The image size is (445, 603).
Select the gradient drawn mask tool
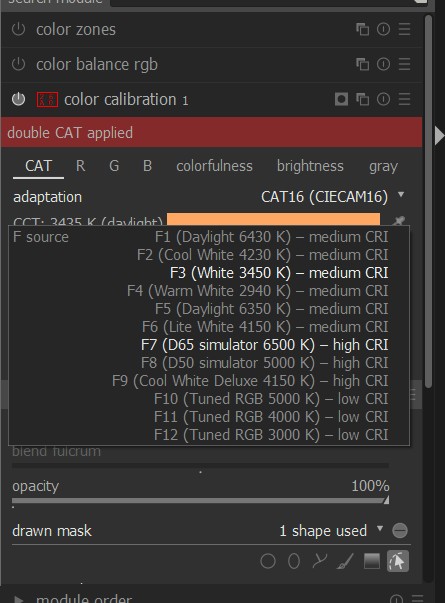[x=372, y=561]
